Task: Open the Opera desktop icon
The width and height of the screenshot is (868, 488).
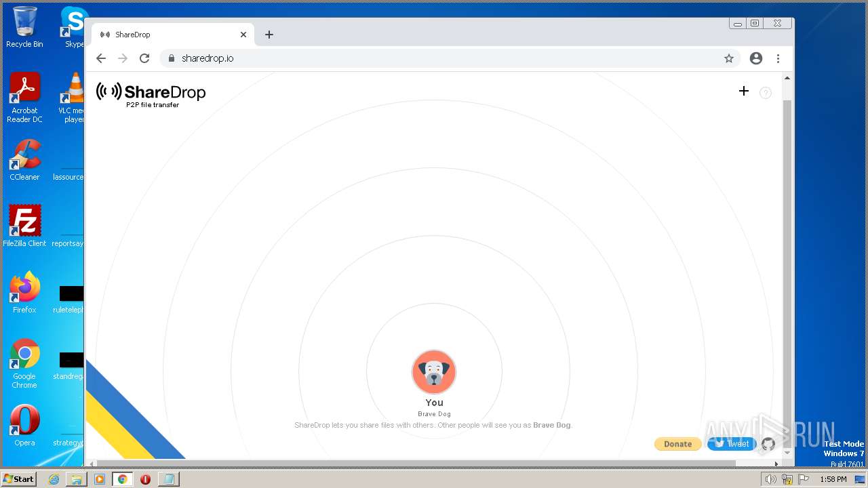Action: coord(24,426)
